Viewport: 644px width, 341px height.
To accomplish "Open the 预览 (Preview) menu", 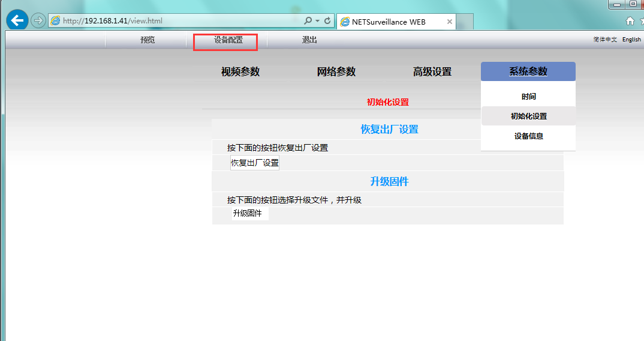I will click(147, 40).
